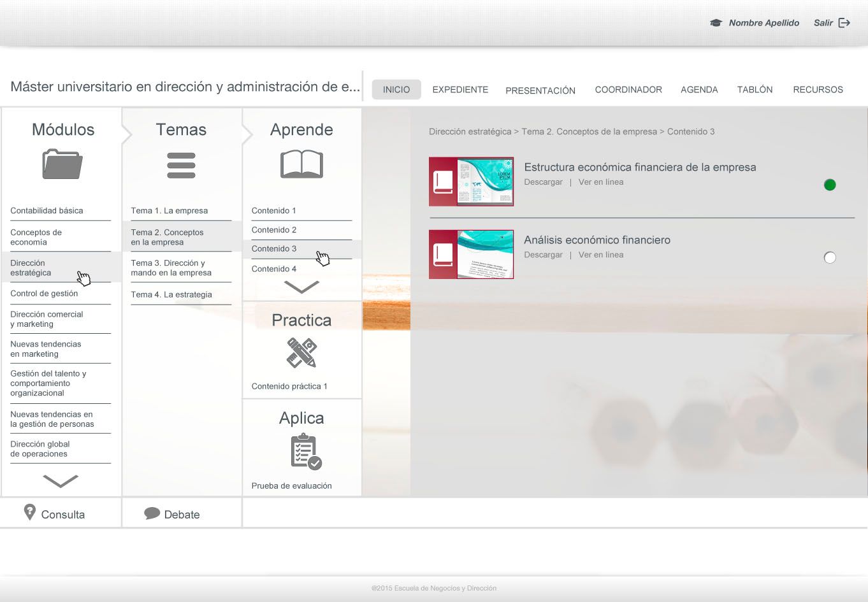This screenshot has height=602, width=868.
Task: Open the Nombre Apellido profile
Action: click(764, 23)
